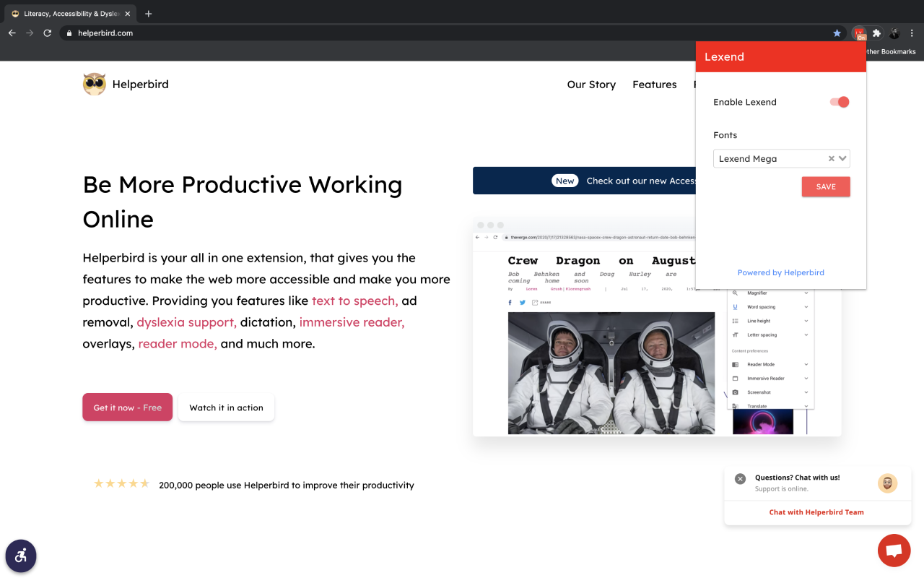Follow the reader mode link
This screenshot has height=578, width=924.
[x=178, y=344]
